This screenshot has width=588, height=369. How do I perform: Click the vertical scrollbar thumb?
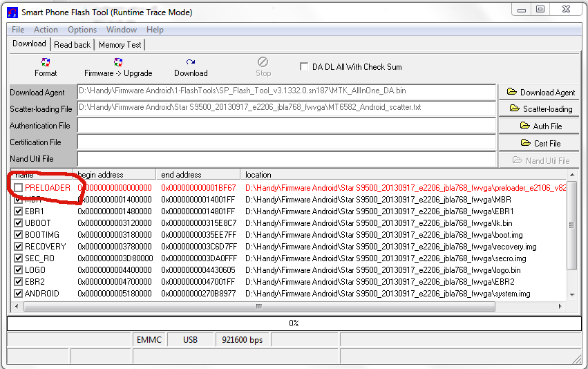[572, 225]
